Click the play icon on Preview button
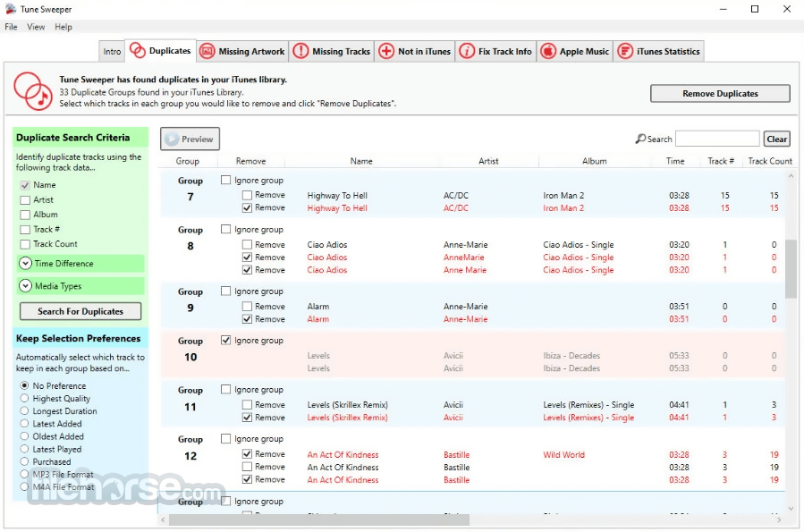 click(173, 139)
